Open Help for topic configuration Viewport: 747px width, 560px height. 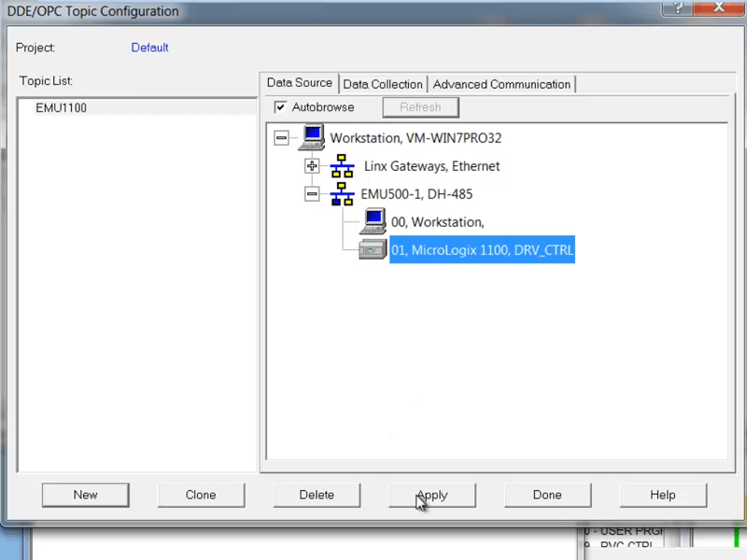(663, 495)
